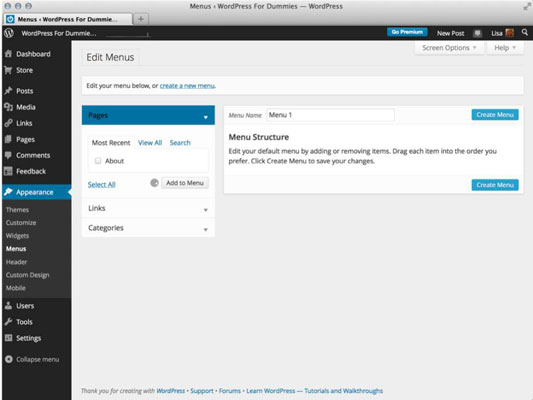533x400 pixels.
Task: Collapse the Pages panel header arrow
Action: 206,117
